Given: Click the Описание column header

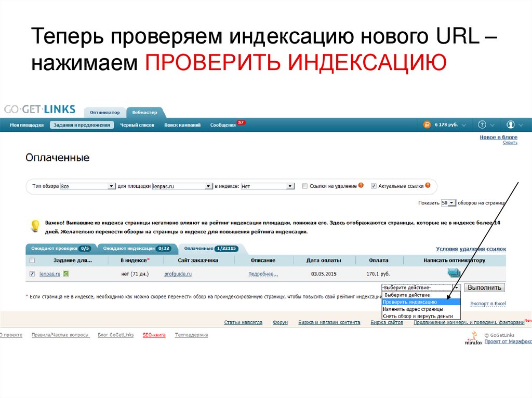Looking at the screenshot, I should point(263,260).
